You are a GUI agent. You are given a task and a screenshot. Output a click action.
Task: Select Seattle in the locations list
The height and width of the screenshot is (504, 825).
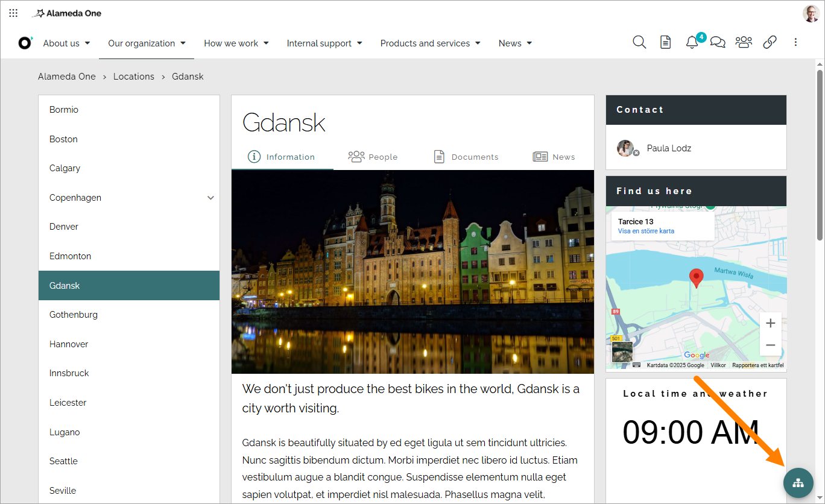click(x=129, y=461)
